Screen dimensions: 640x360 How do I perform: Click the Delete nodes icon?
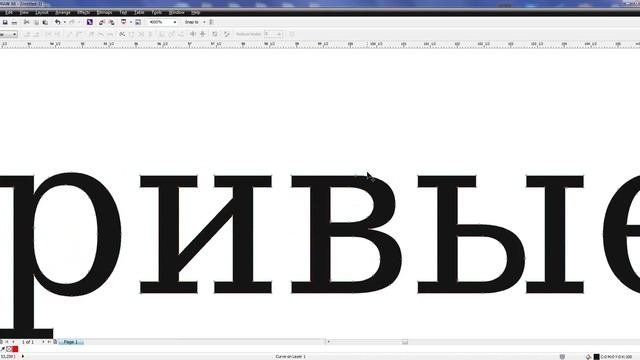click(x=36, y=34)
